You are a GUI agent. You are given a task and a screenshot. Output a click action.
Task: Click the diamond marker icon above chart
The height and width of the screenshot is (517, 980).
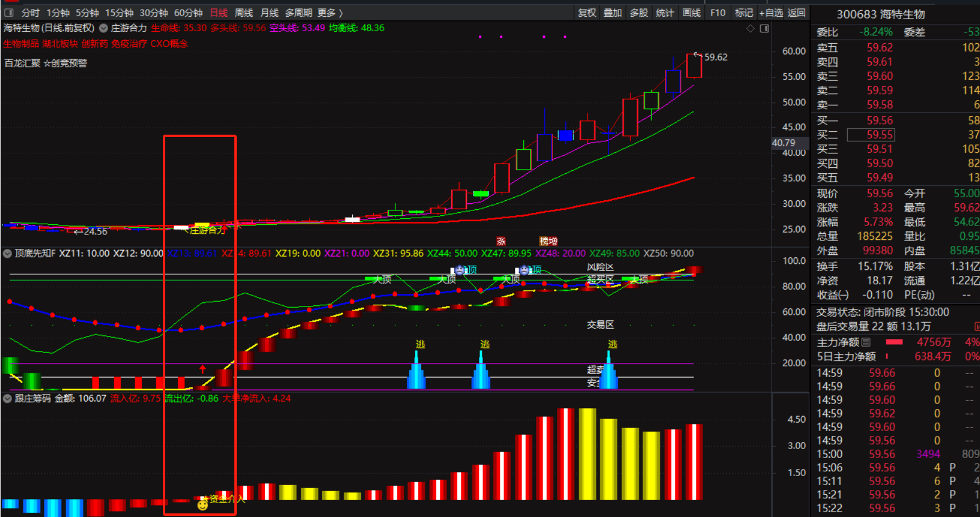pos(750,28)
